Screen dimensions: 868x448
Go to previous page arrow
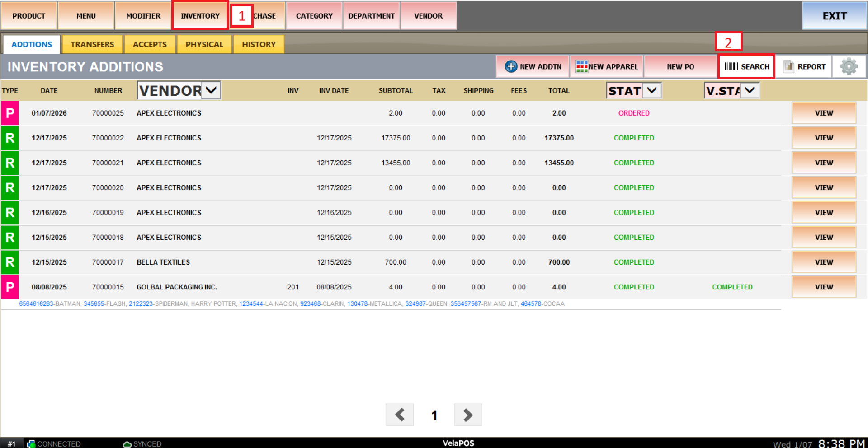400,415
